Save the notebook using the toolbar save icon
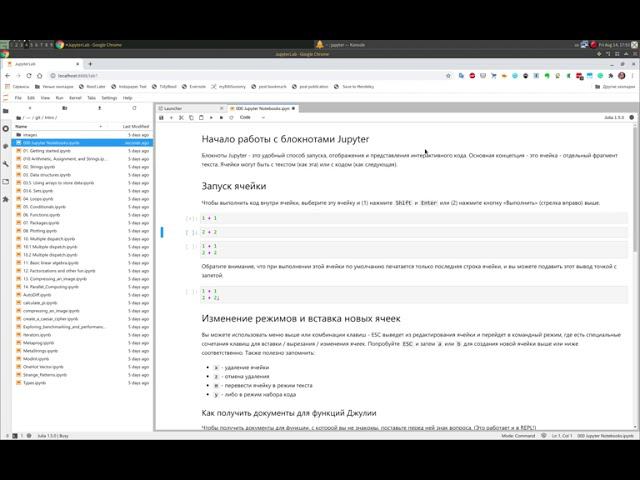 (x=161, y=118)
